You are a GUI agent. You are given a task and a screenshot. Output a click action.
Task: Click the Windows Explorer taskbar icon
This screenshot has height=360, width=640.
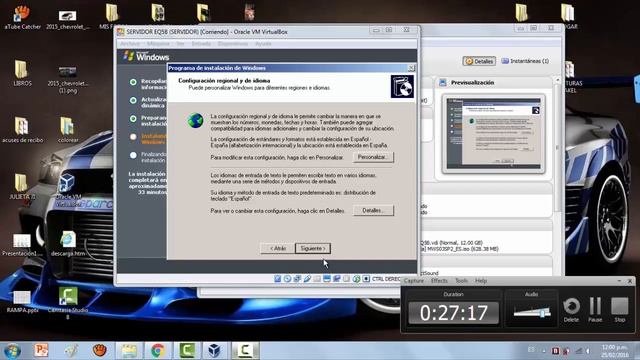(x=129, y=350)
